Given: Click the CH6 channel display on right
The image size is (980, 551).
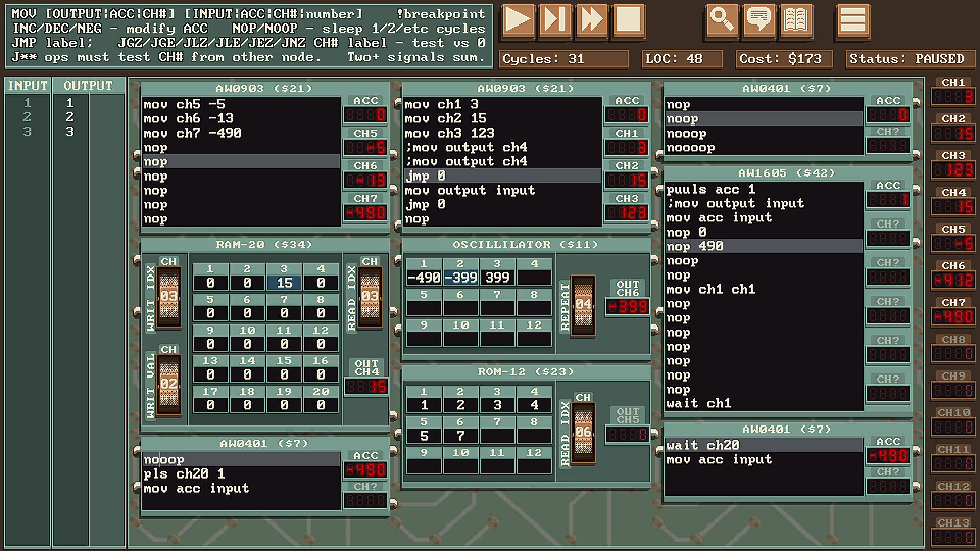Looking at the screenshot, I should pos(953,280).
